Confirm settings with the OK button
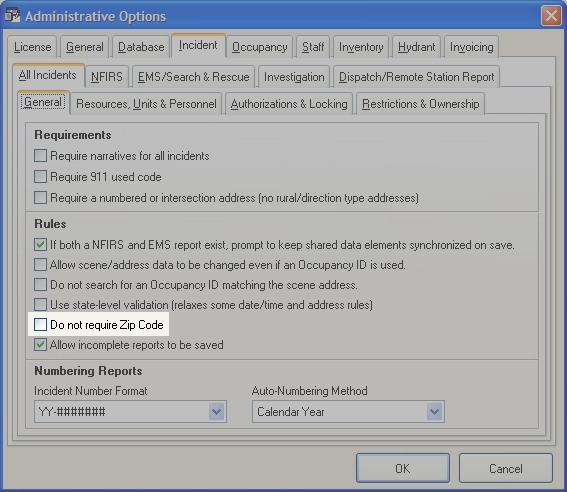The width and height of the screenshot is (567, 492). pos(403,468)
